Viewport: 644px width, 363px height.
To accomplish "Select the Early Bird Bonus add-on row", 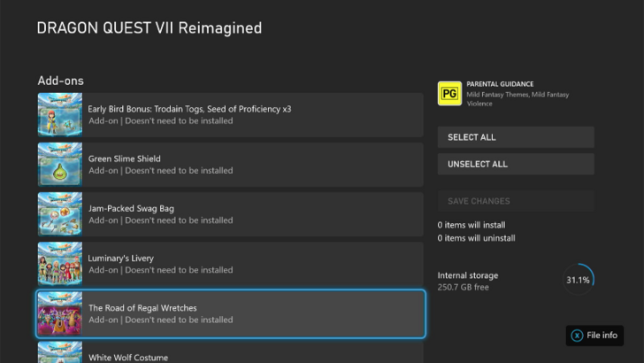I will tap(252, 115).
